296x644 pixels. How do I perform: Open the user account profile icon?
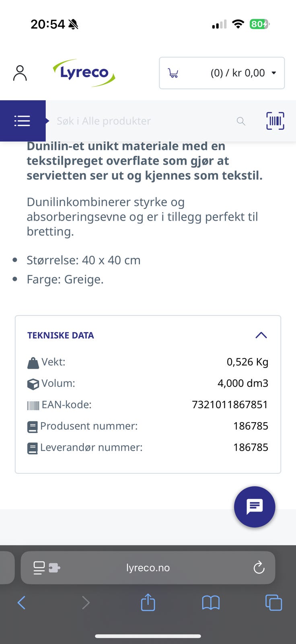[20, 73]
